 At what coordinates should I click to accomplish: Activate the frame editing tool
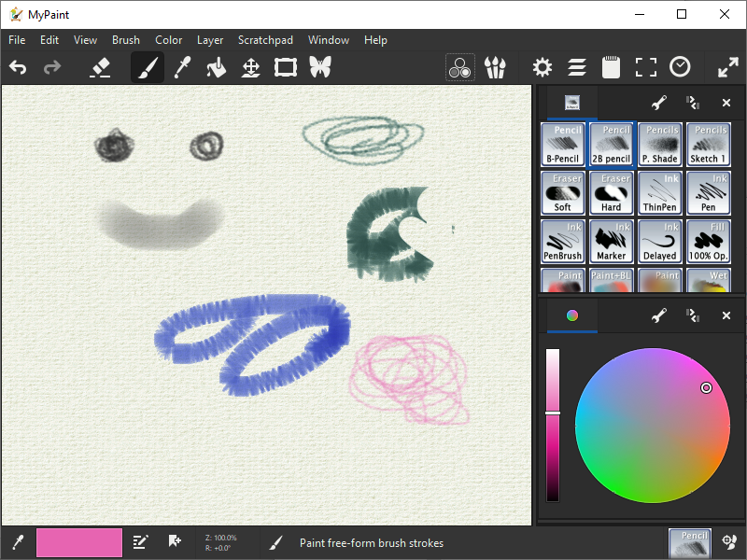pos(285,67)
